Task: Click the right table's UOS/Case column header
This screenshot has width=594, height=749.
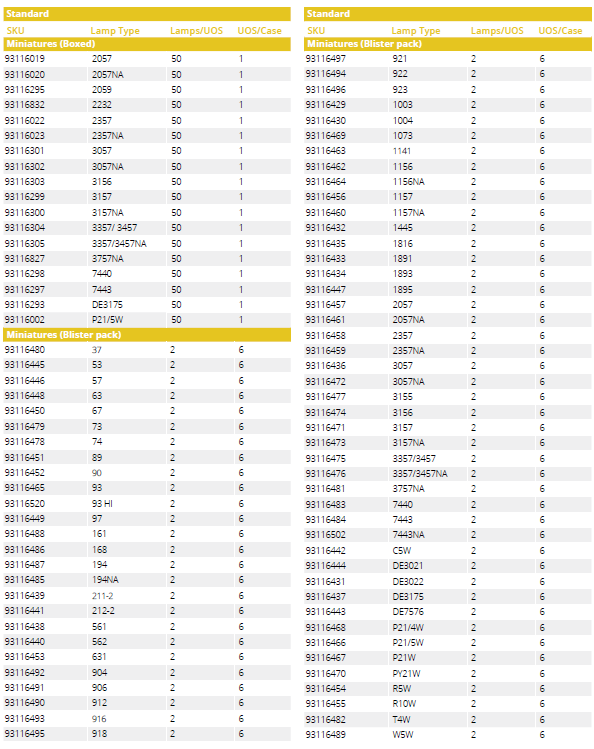Action: (560, 31)
